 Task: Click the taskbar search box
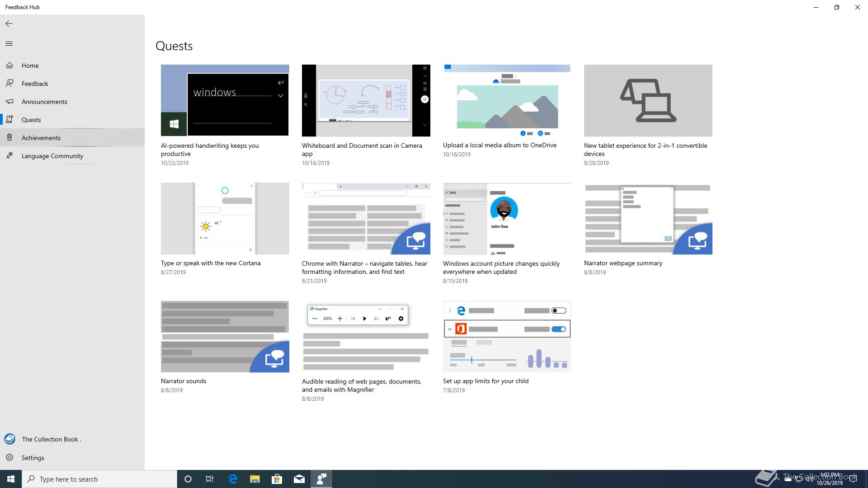(x=99, y=479)
